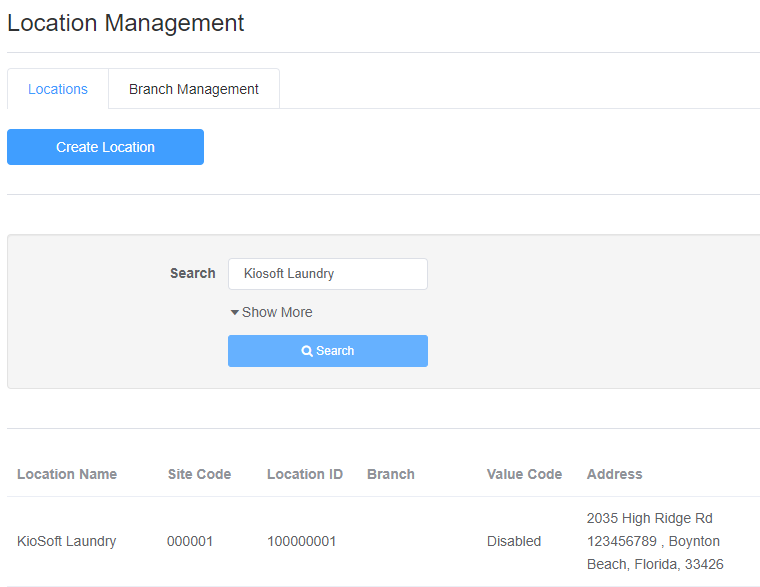
Task: Click the Location ID column header
Action: click(305, 474)
